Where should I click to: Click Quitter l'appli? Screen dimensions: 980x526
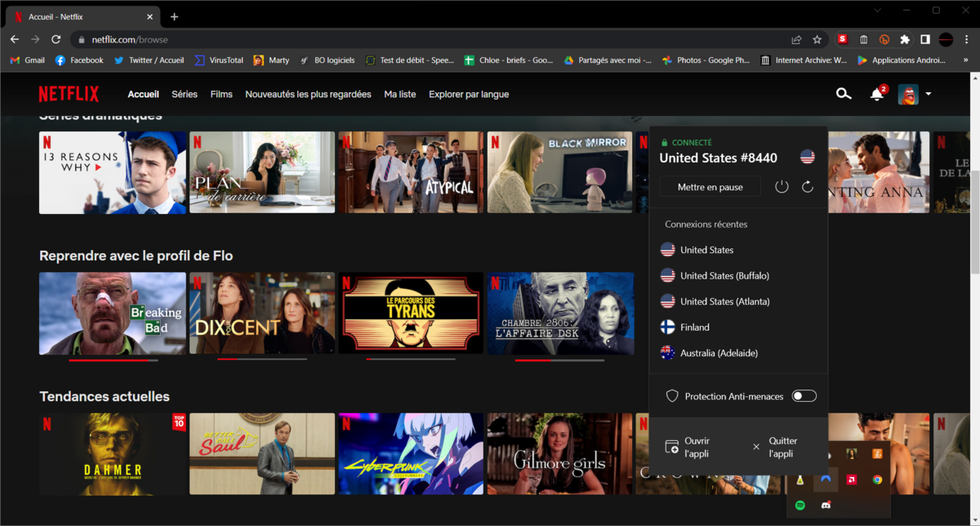pos(774,447)
